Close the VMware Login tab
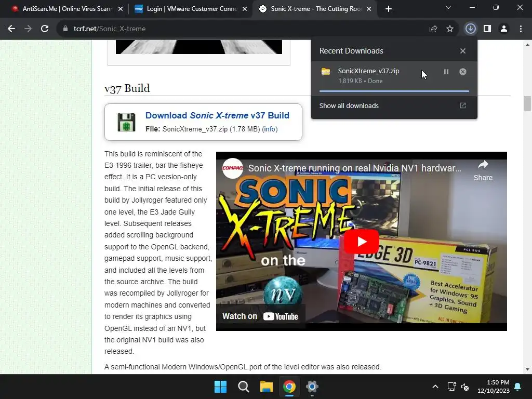The image size is (532, 399). point(245,9)
